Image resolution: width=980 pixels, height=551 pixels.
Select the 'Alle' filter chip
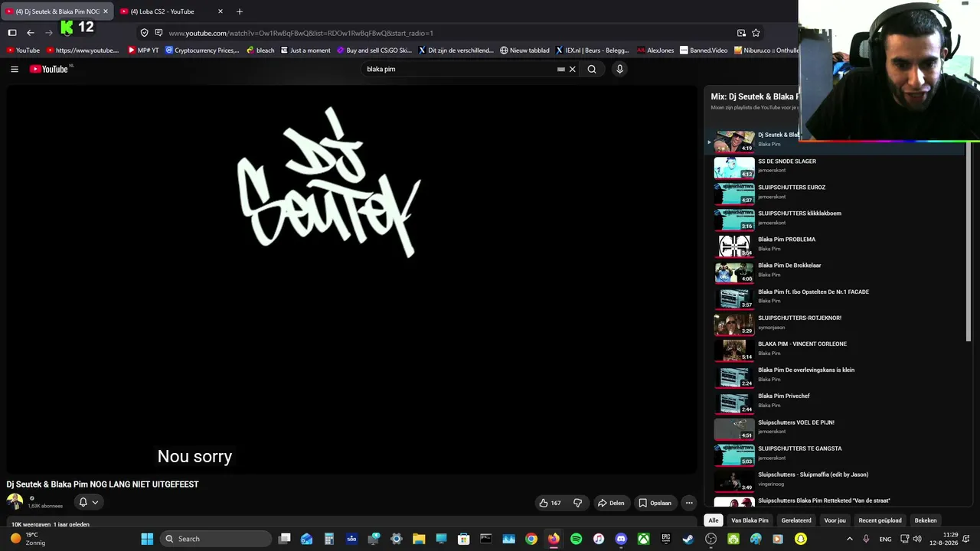(x=714, y=520)
